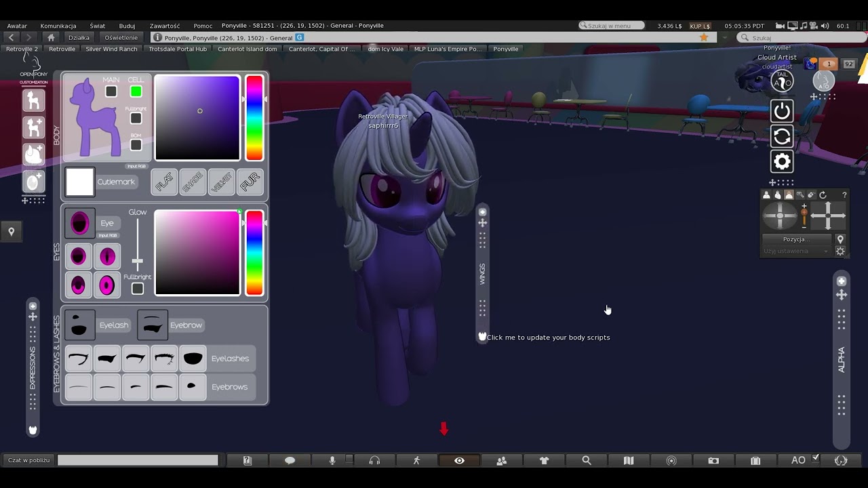Click the favorite star in address bar
This screenshot has width=868, height=488.
[x=704, y=38]
